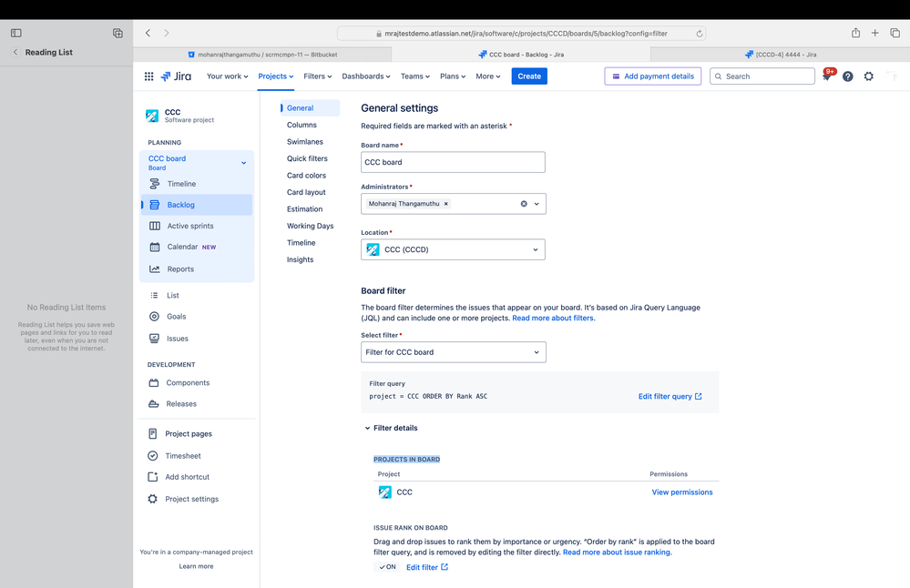Viewport: 910px width, 588px height.
Task: Open the Jira app switcher grid icon
Action: point(148,76)
